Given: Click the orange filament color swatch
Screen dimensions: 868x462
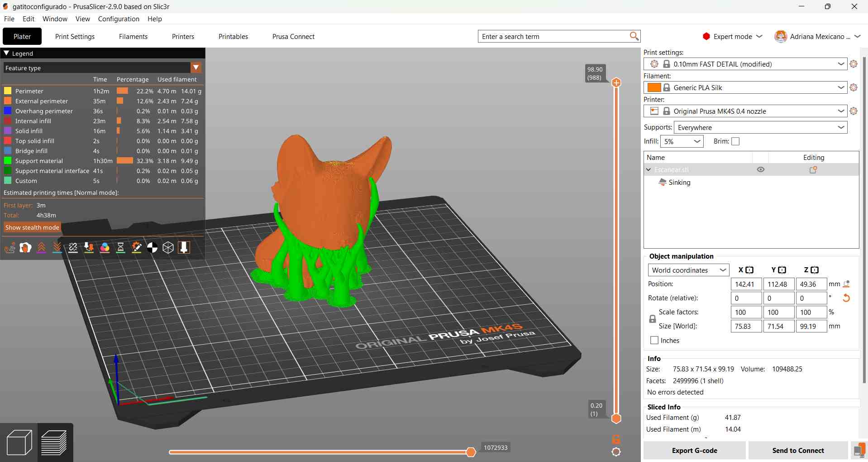Looking at the screenshot, I should (654, 87).
